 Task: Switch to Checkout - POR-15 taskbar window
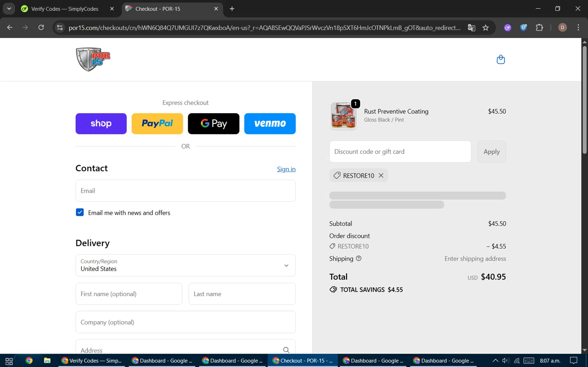(x=303, y=361)
